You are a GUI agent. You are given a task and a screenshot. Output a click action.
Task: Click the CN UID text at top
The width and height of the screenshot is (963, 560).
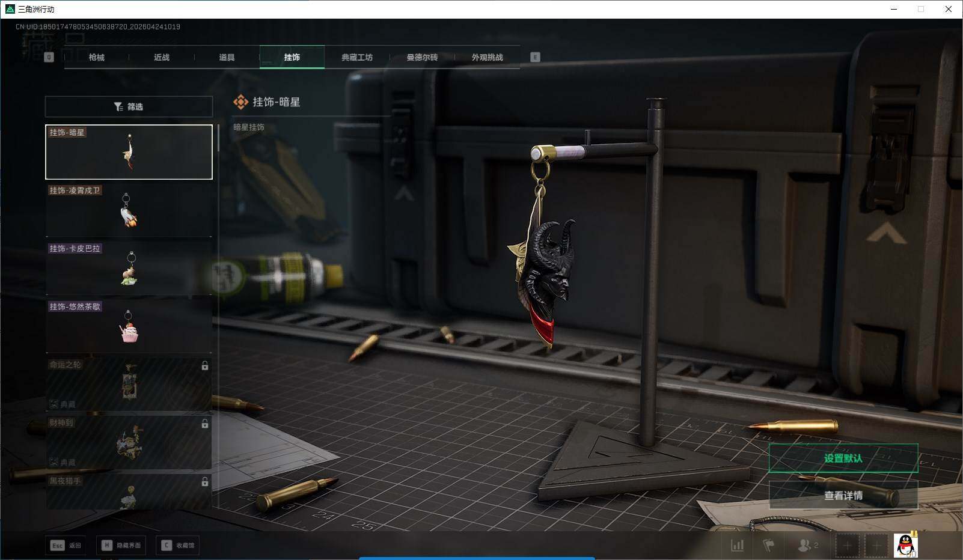click(98, 27)
